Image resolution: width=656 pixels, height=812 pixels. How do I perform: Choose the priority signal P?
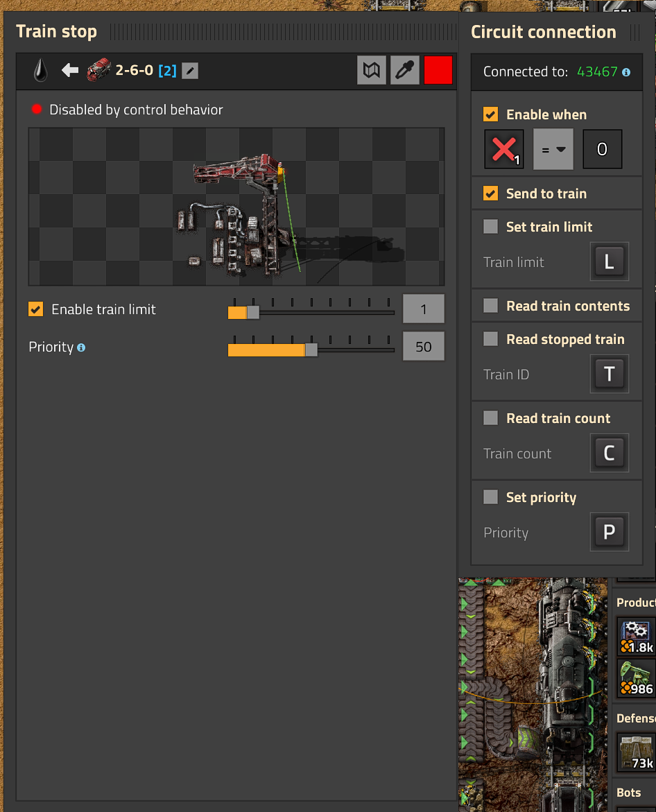point(610,533)
